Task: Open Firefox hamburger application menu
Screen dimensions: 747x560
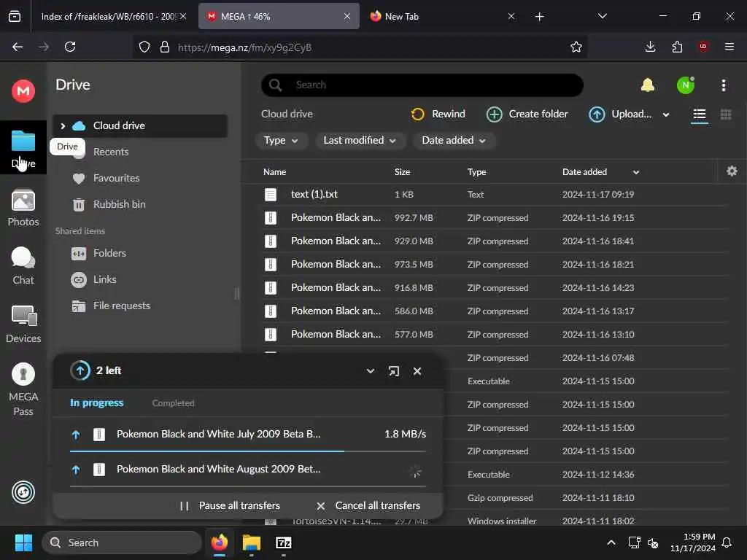Action: click(x=729, y=47)
